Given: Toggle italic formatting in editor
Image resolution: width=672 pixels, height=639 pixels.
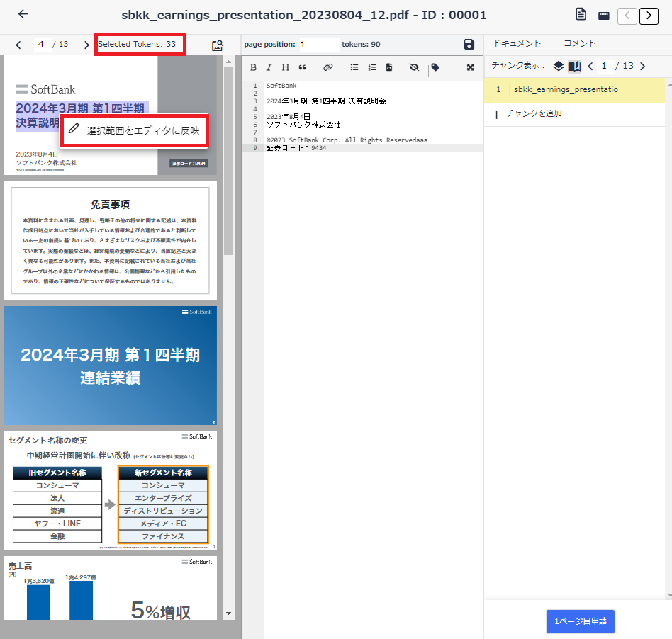Looking at the screenshot, I should [269, 67].
